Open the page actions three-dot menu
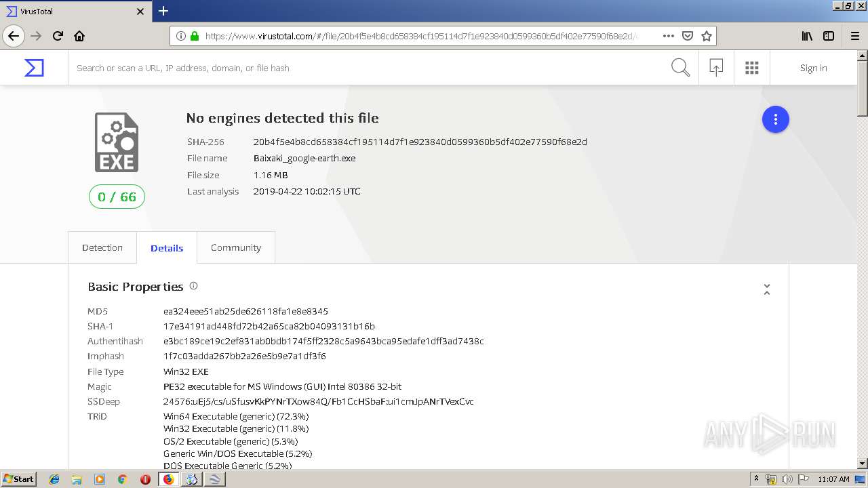This screenshot has height=488, width=868. point(668,36)
